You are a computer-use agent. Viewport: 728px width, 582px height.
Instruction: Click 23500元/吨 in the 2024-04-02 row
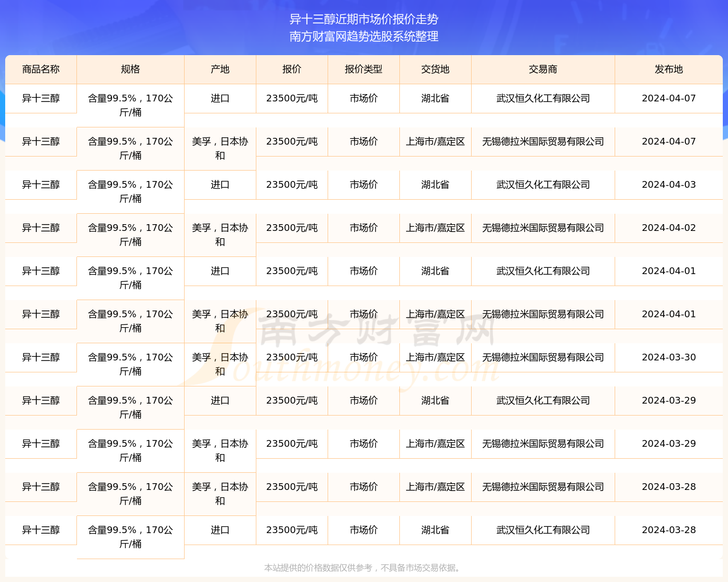pos(292,228)
